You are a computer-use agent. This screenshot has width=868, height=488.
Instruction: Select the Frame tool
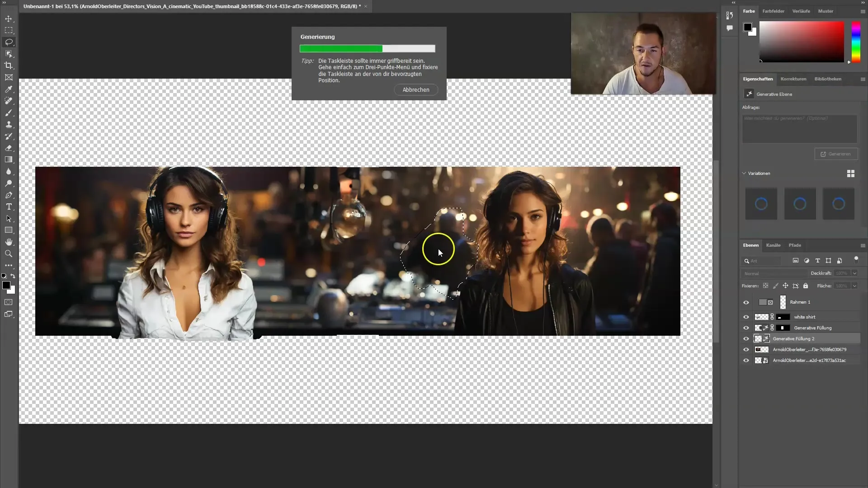(9, 77)
